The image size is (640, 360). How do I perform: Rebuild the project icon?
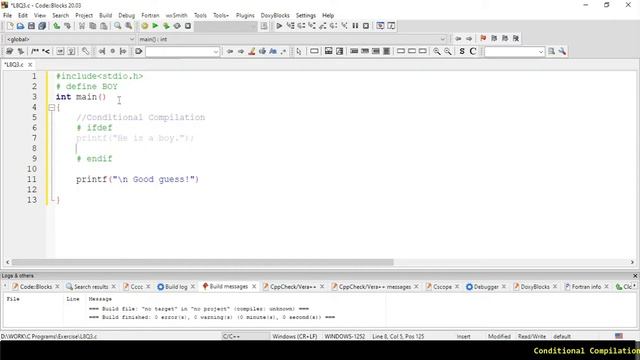[177, 26]
